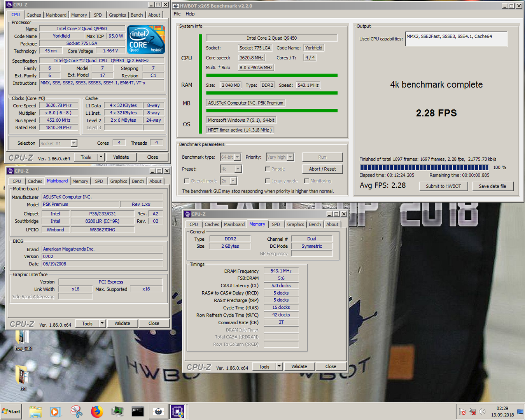Click the P5K Premium model field
This screenshot has height=420, width=525.
point(80,205)
